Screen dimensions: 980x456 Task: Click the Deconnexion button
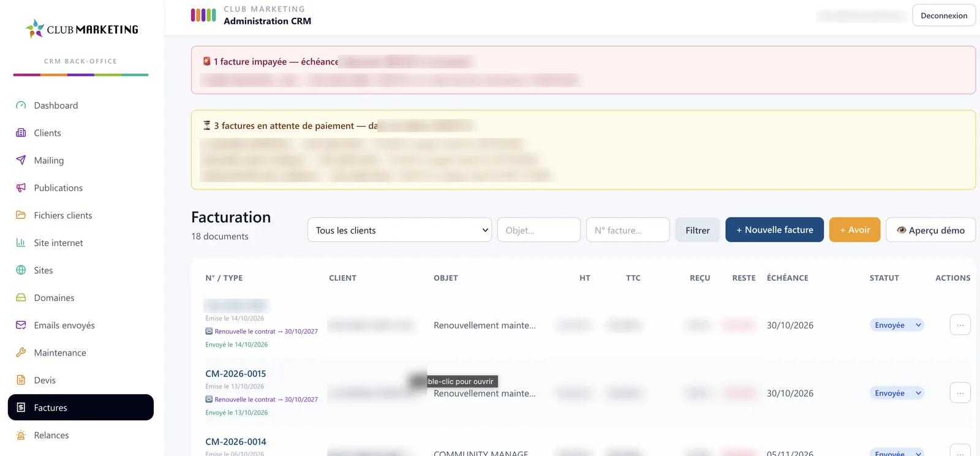[944, 15]
